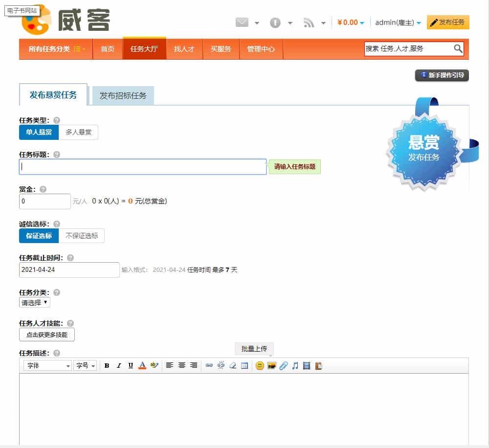The width and height of the screenshot is (489, 448).
Task: Expand the mail icon dropdown arrow
Action: 257,23
